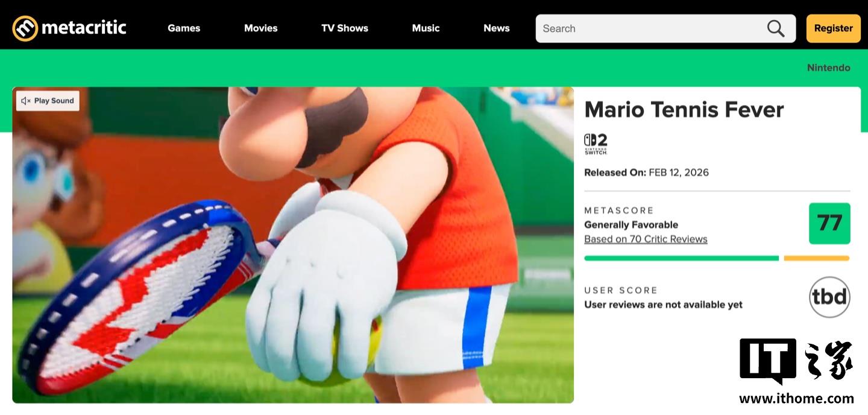This screenshot has height=415, width=868.
Task: Click the Nintendo Switch 2 platform icon
Action: coord(596,144)
